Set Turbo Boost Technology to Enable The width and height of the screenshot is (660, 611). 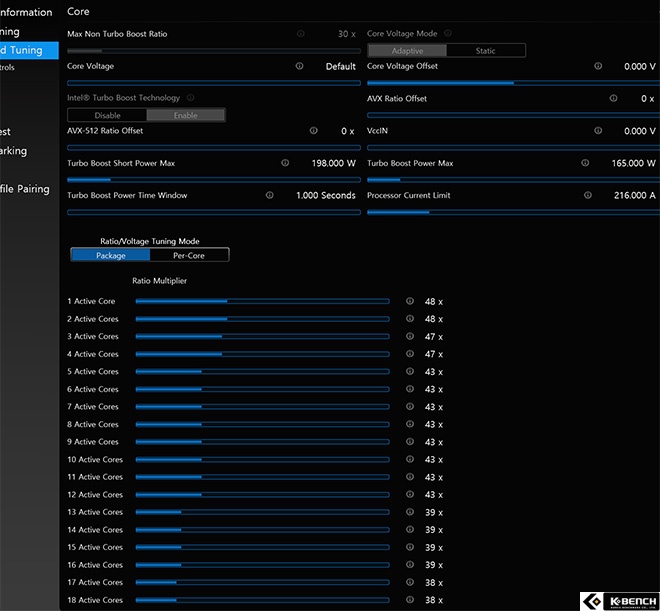pos(186,115)
